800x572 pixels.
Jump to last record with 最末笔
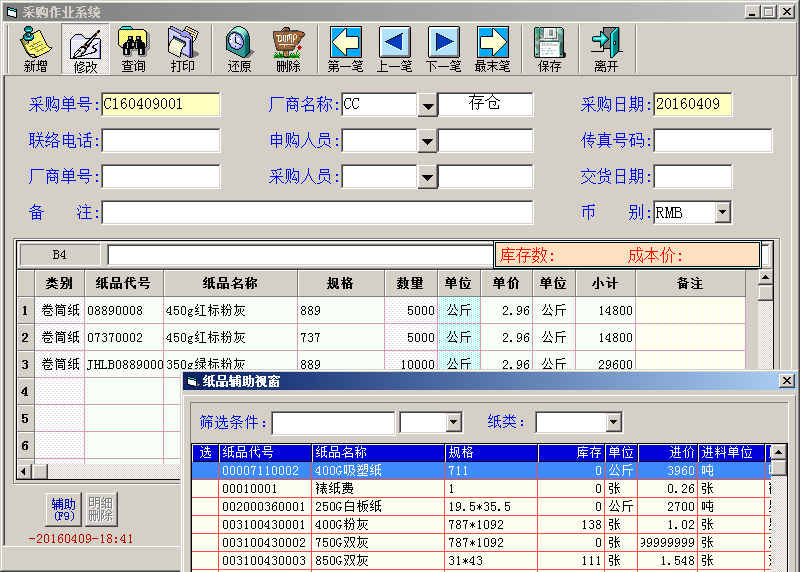[x=492, y=49]
